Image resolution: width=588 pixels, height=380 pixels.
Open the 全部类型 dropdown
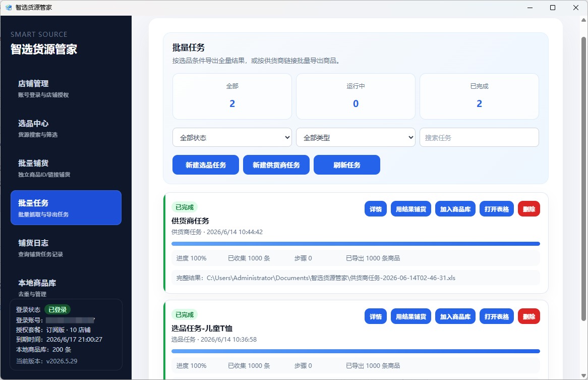356,137
